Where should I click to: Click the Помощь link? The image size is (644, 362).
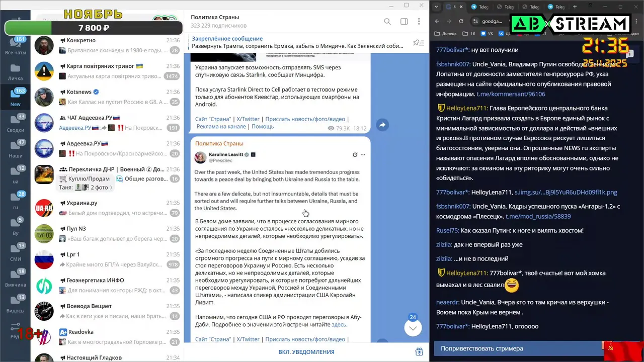click(x=263, y=127)
